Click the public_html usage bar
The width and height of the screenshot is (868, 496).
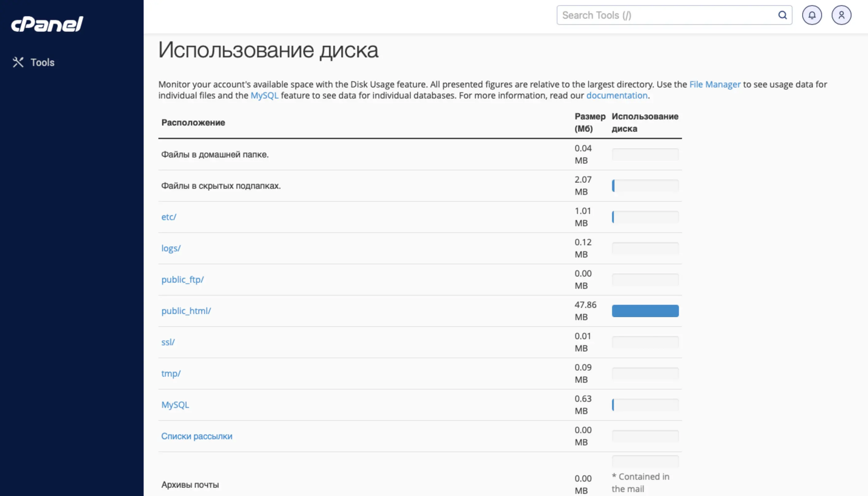coord(645,311)
